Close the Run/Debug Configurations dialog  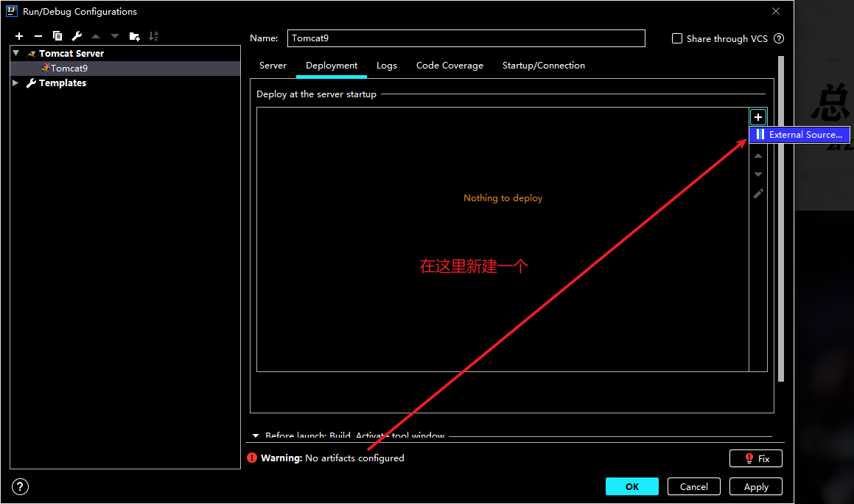point(776,11)
